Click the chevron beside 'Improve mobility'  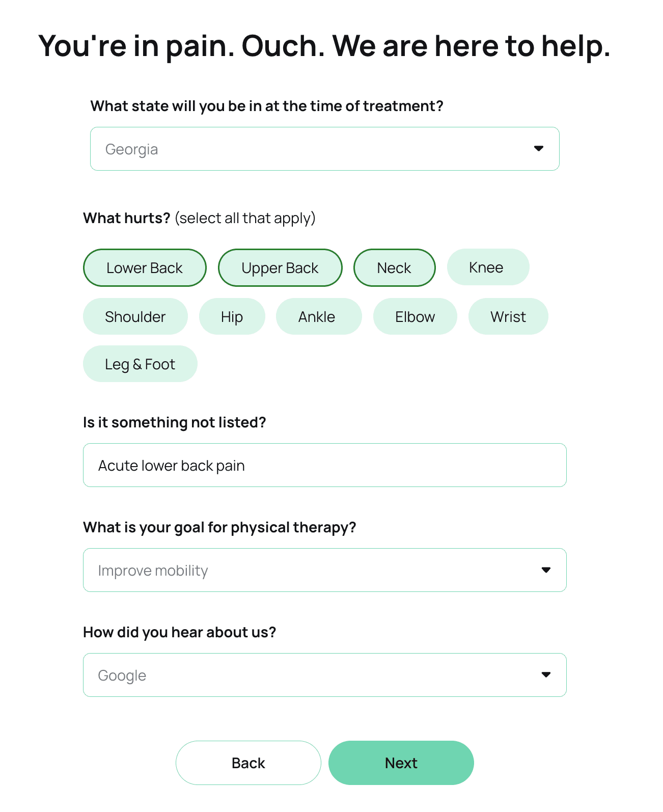point(546,570)
